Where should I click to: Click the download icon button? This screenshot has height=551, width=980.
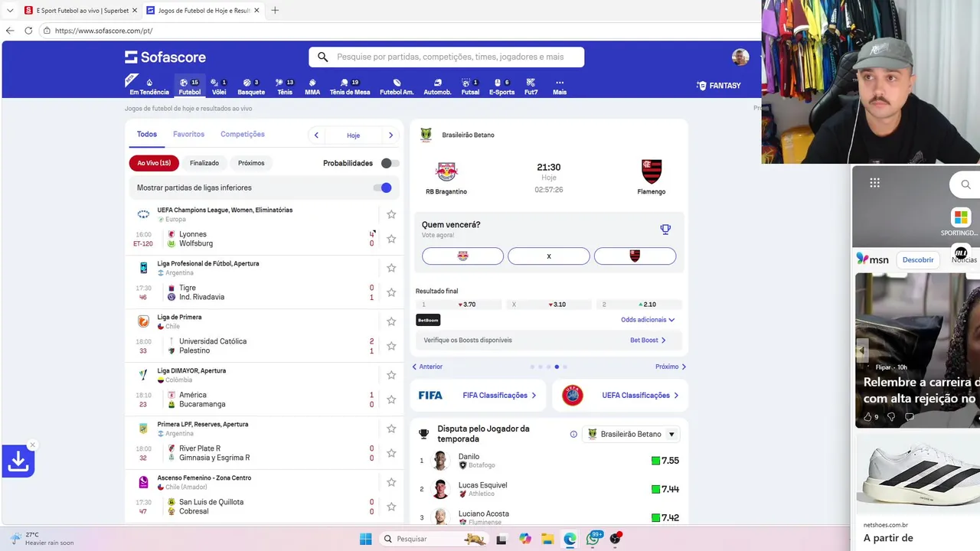pos(18,461)
